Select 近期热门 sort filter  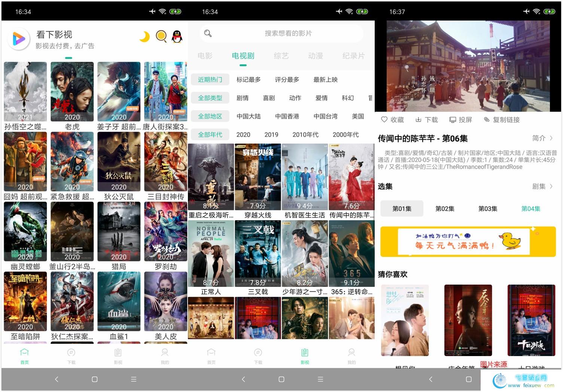point(210,80)
